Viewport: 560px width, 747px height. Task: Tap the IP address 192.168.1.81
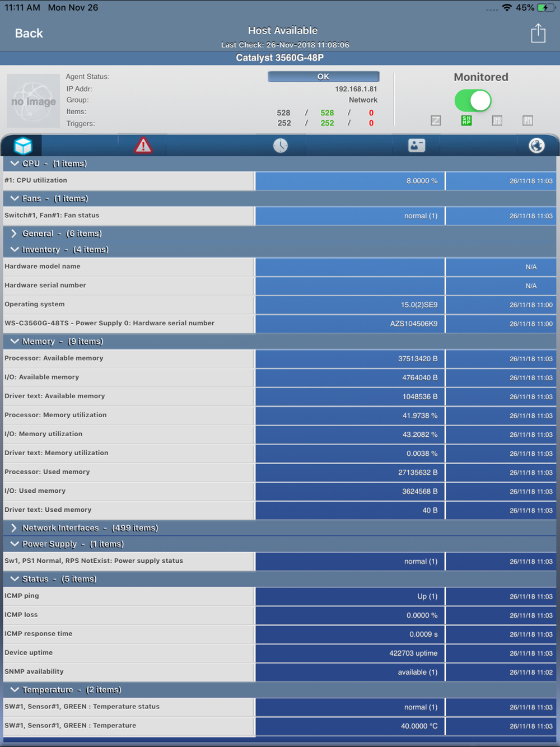point(356,89)
